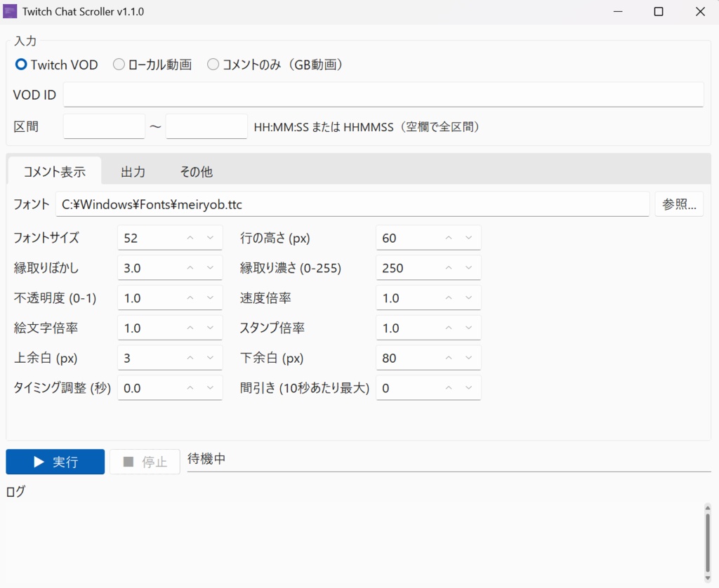Viewport: 719px width, 588px height.
Task: Decrease 絵文字倍率 with the down arrow
Action: tap(210, 328)
